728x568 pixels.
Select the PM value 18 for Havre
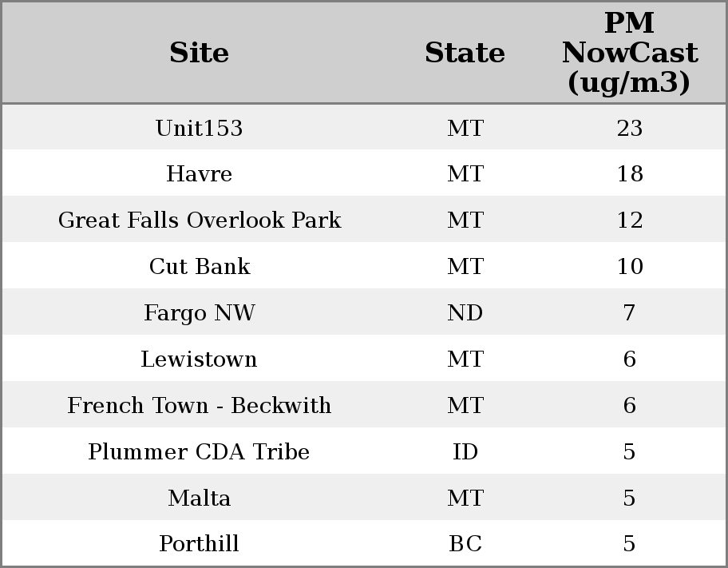pyautogui.click(x=629, y=174)
